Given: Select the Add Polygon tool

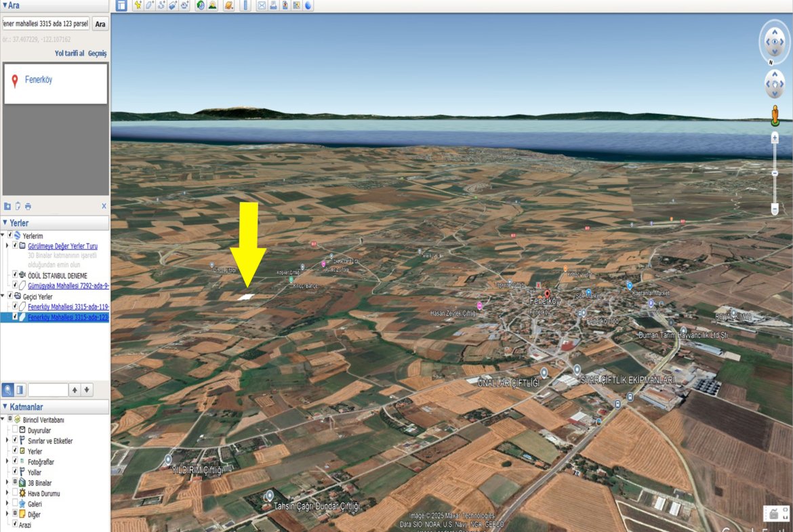Looking at the screenshot, I should [150, 5].
